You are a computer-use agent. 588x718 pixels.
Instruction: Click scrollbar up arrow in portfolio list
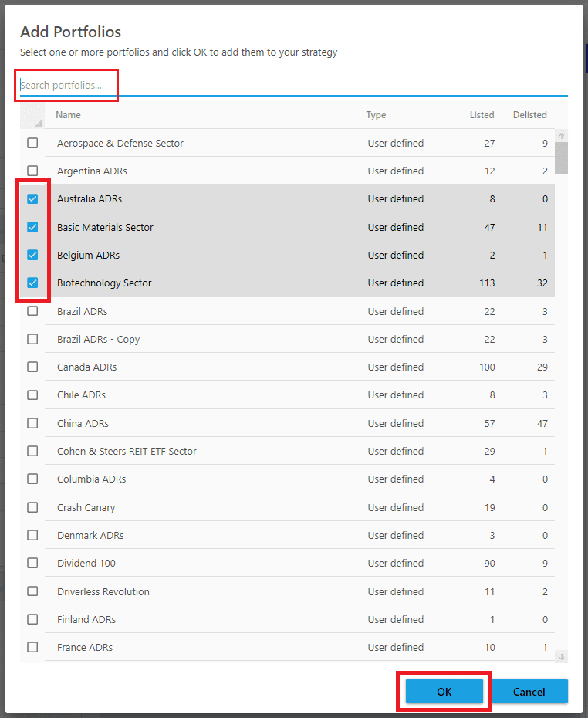tap(561, 136)
